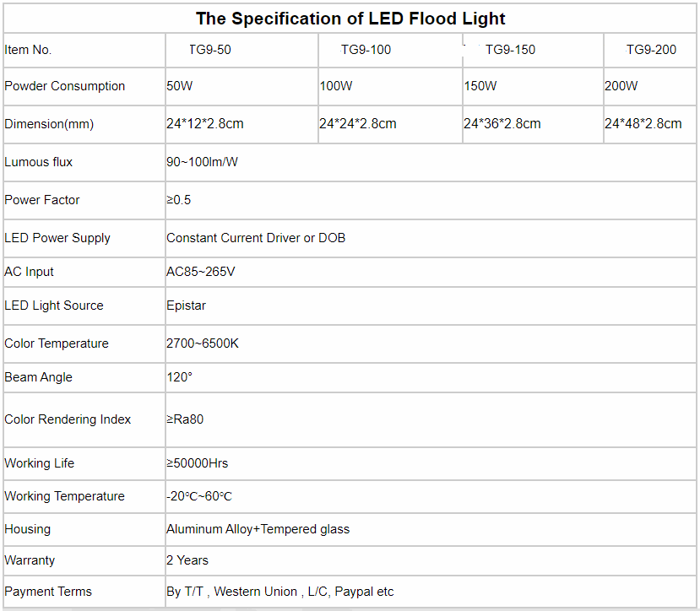The image size is (700, 611).
Task: Select the TG9-50 item number cell
Action: click(x=209, y=50)
